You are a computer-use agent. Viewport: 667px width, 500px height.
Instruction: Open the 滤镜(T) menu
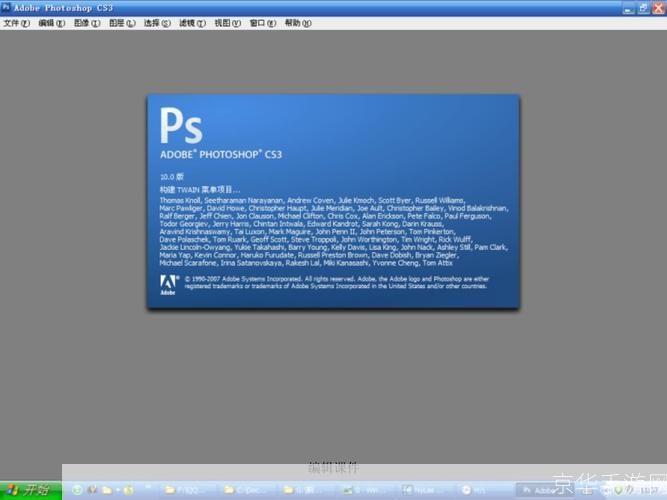tap(192, 23)
